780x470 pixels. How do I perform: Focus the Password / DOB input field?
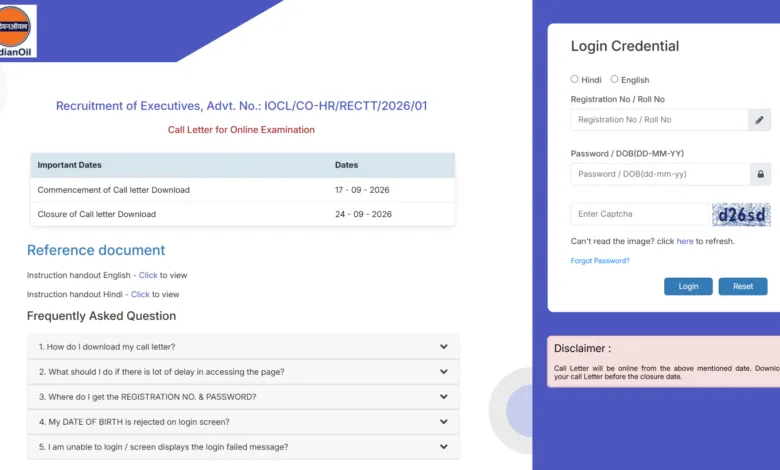[x=661, y=174]
